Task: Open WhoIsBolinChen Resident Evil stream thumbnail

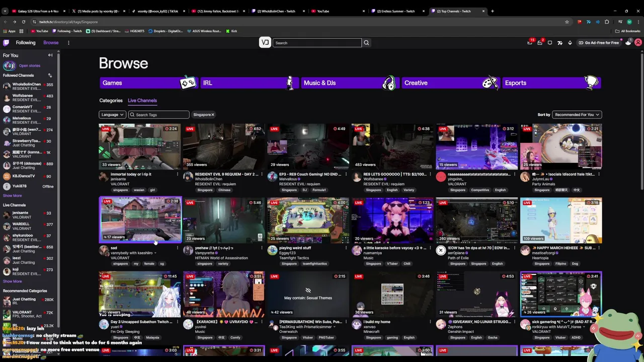Action: click(224, 146)
